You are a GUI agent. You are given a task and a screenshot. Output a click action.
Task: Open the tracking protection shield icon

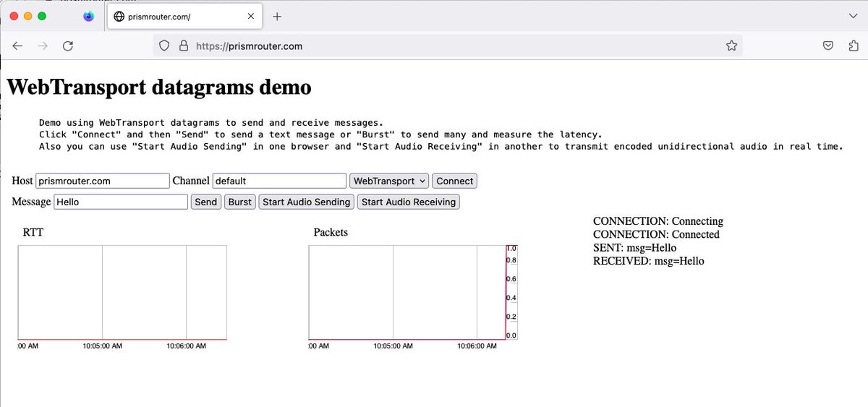(x=164, y=46)
